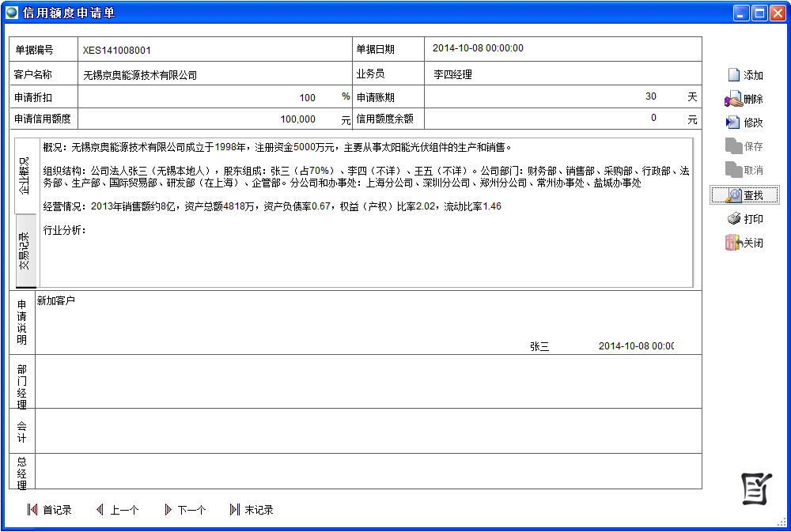Navigate to 下一个 (next record)
This screenshot has width=791, height=532.
(x=185, y=510)
